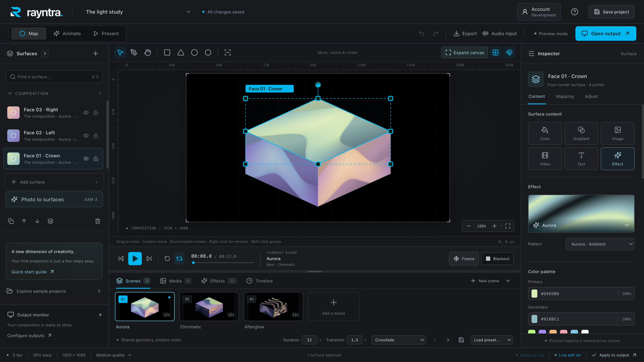Open the Effects tab

[x=219, y=281]
